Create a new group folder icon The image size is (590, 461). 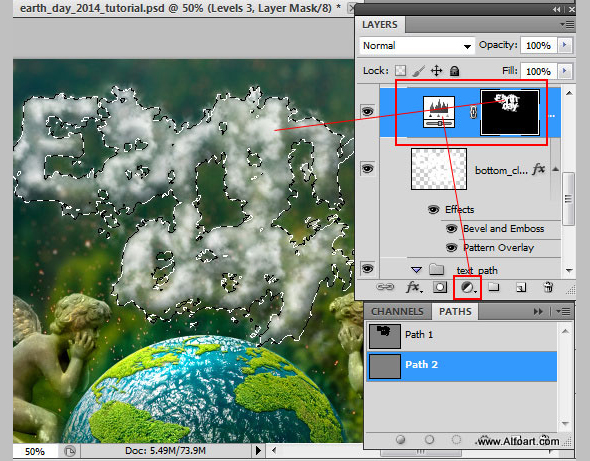[x=494, y=288]
